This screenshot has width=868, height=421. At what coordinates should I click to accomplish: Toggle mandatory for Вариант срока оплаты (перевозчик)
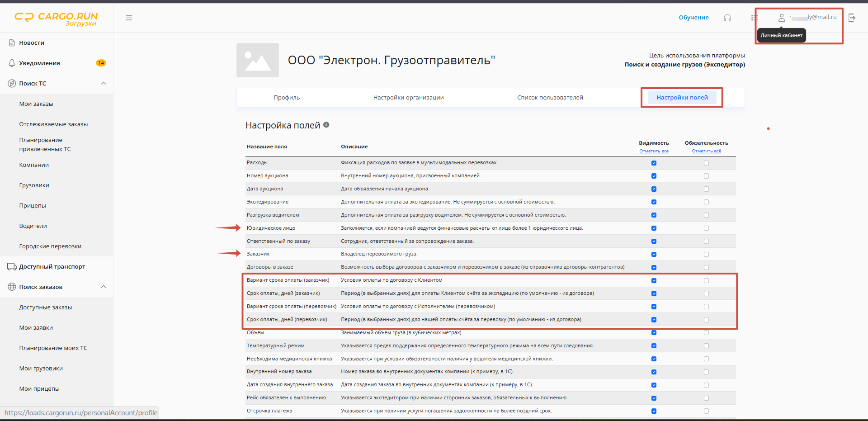coord(706,307)
